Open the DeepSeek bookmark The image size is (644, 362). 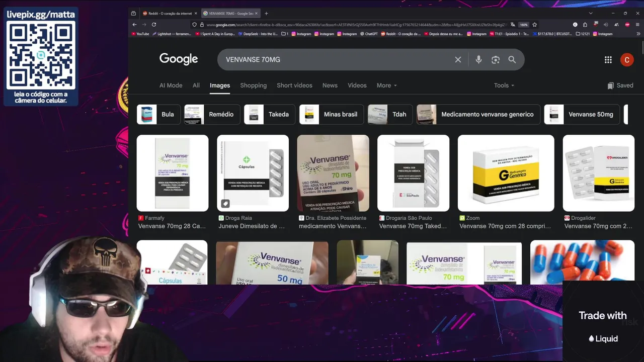click(258, 34)
